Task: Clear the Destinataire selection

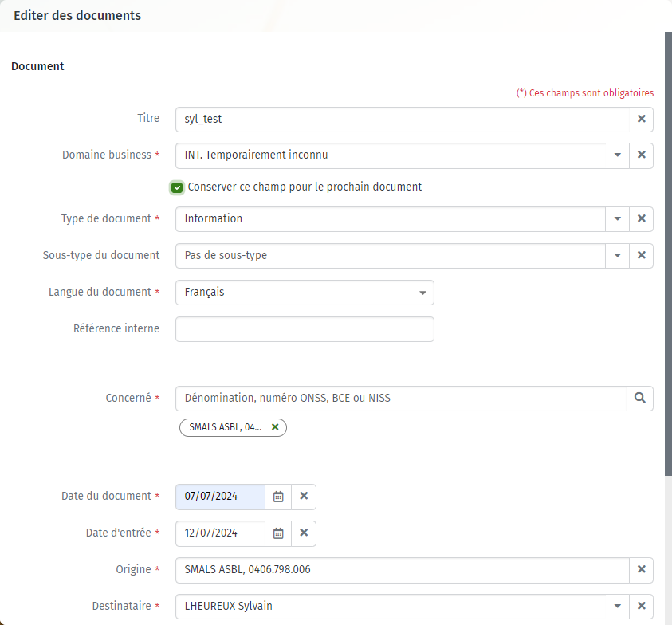Action: pos(641,606)
